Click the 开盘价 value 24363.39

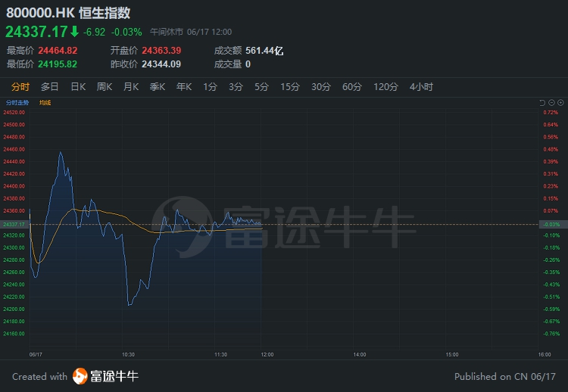(161, 51)
